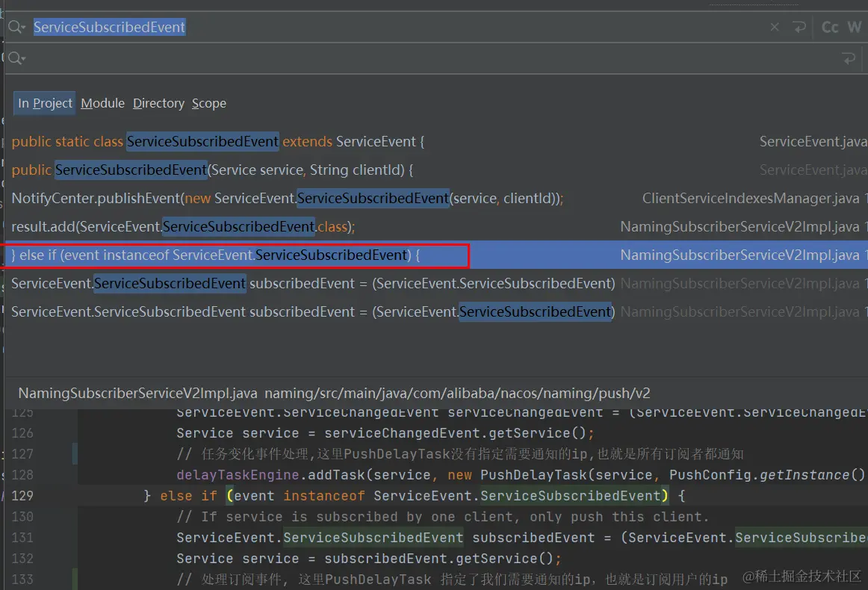
Task: Select the In Project scope tab
Action: (x=45, y=104)
